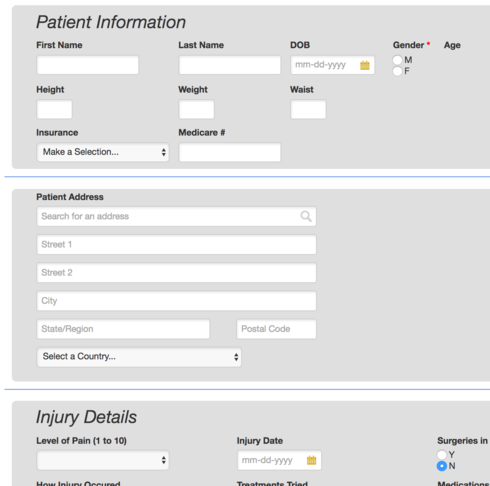Open the Level of Pain dropdown
This screenshot has width=490, height=486.
pyautogui.click(x=103, y=460)
